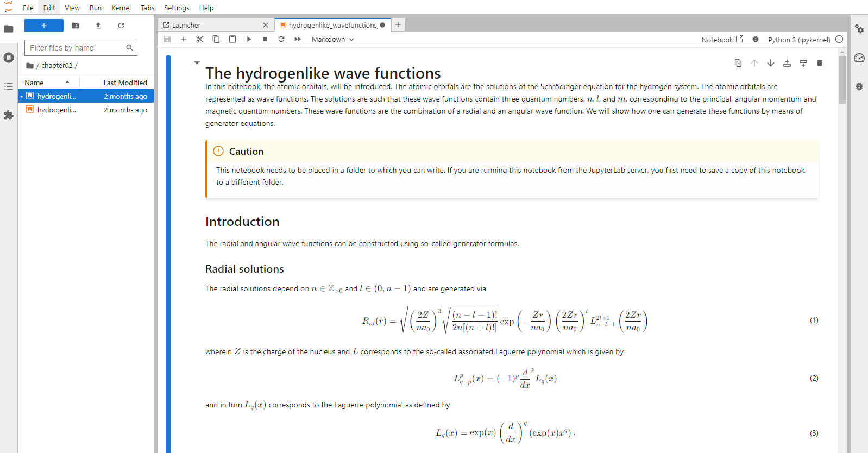
Task: Move this cell up
Action: click(754, 63)
